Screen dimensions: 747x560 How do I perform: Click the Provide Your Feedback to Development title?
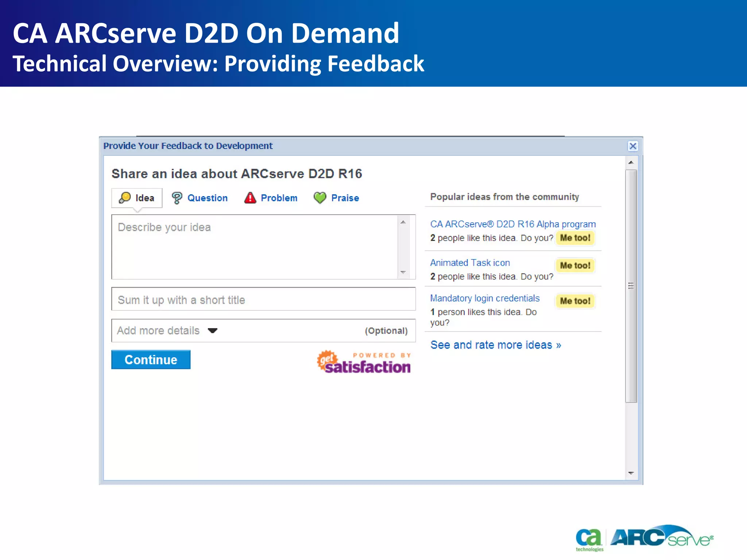point(188,146)
